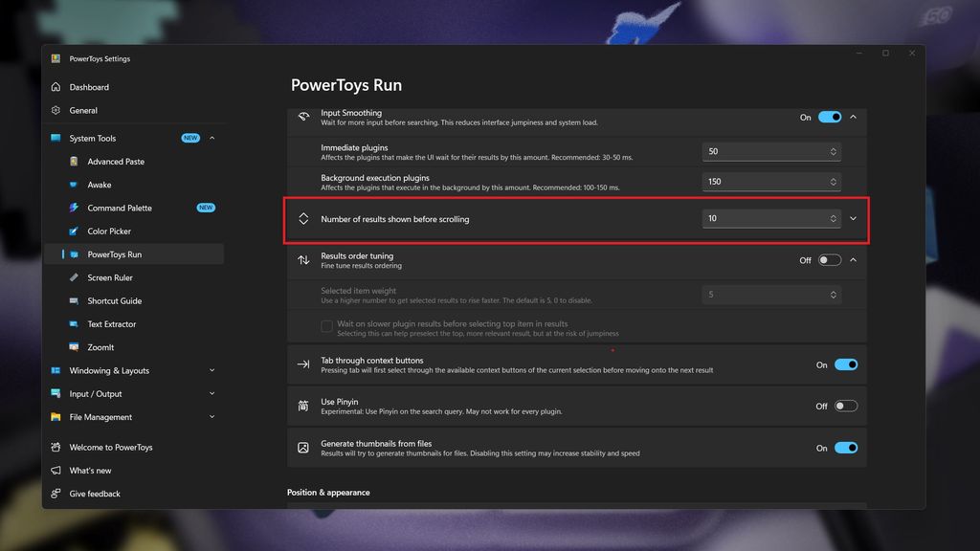Open Command Palette via its lightning icon
980x551 pixels.
(x=74, y=208)
